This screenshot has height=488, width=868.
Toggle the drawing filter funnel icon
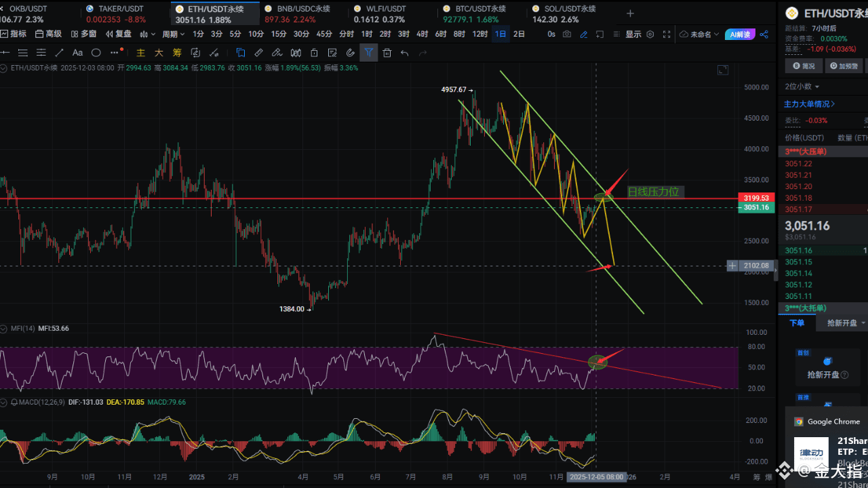click(368, 52)
